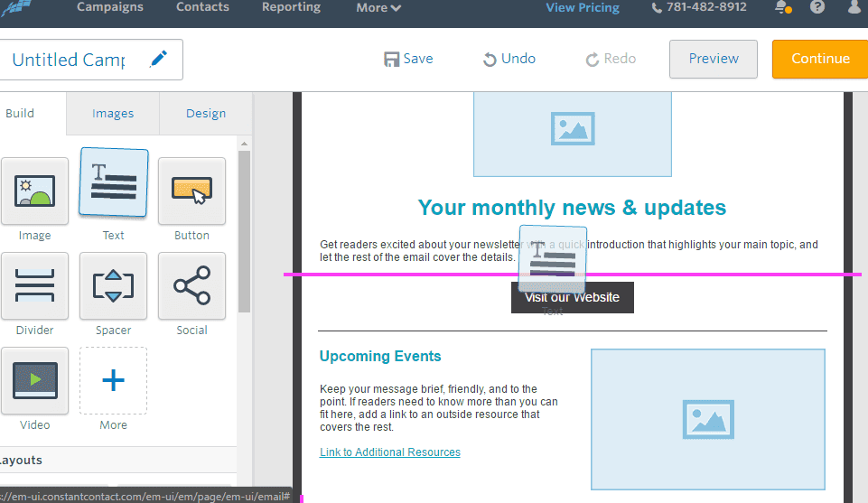Switch to the Images tab
This screenshot has height=503, width=868.
coord(113,114)
